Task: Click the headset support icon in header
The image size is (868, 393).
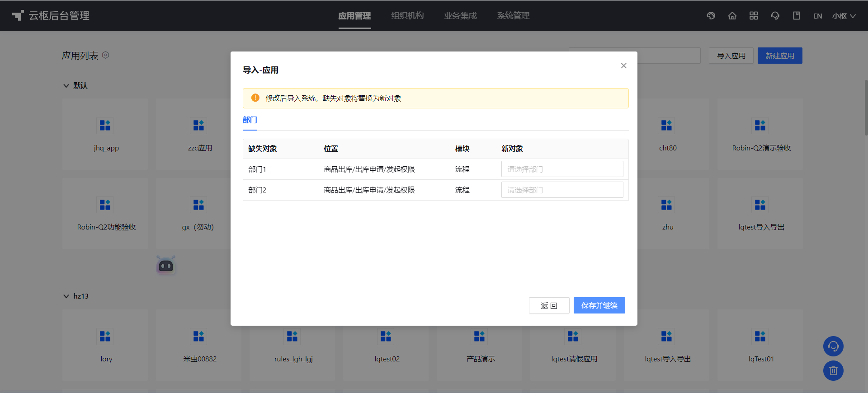Action: [x=775, y=16]
